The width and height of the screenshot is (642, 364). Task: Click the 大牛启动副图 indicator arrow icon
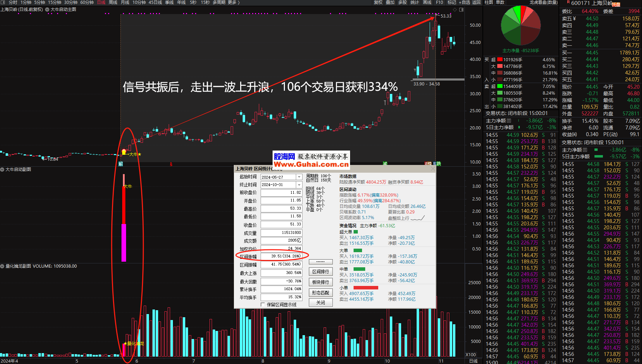(2, 170)
